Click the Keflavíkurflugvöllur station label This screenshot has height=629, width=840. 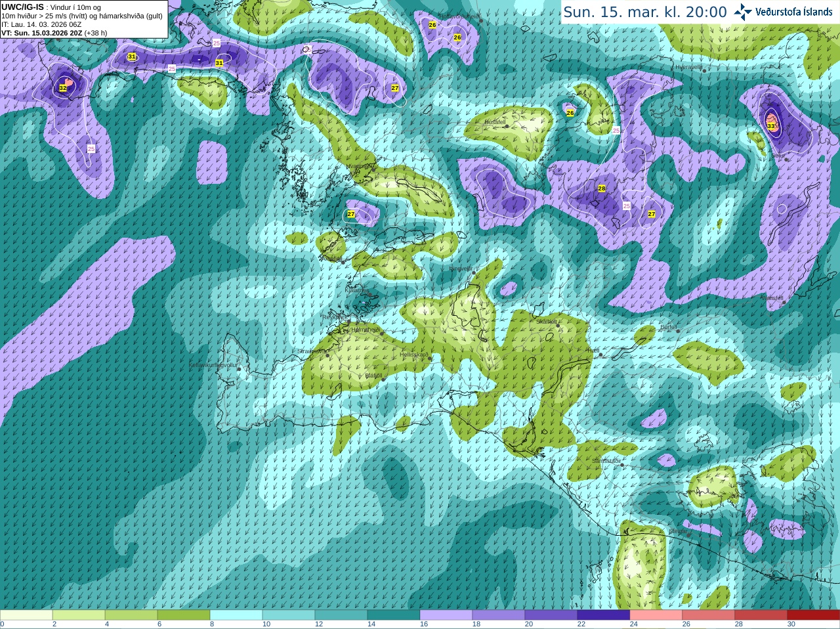pos(213,365)
